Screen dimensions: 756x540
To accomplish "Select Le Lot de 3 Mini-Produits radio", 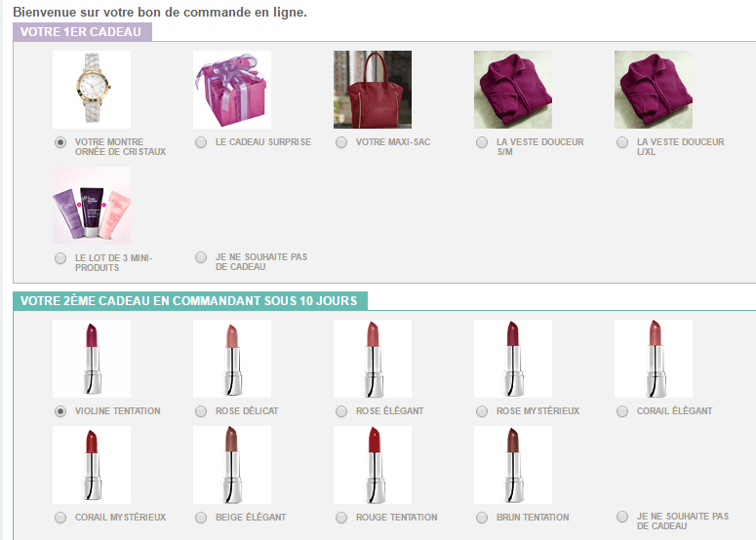I will [60, 258].
